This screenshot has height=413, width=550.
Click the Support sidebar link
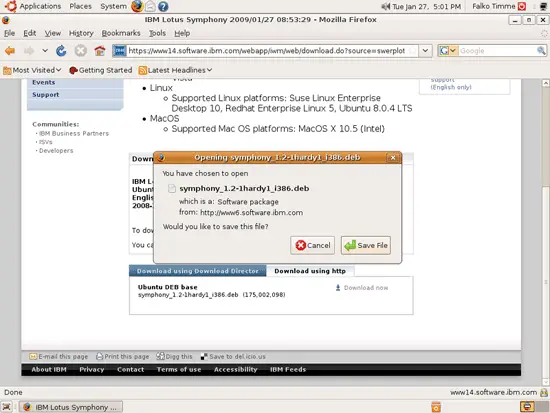pyautogui.click(x=46, y=95)
